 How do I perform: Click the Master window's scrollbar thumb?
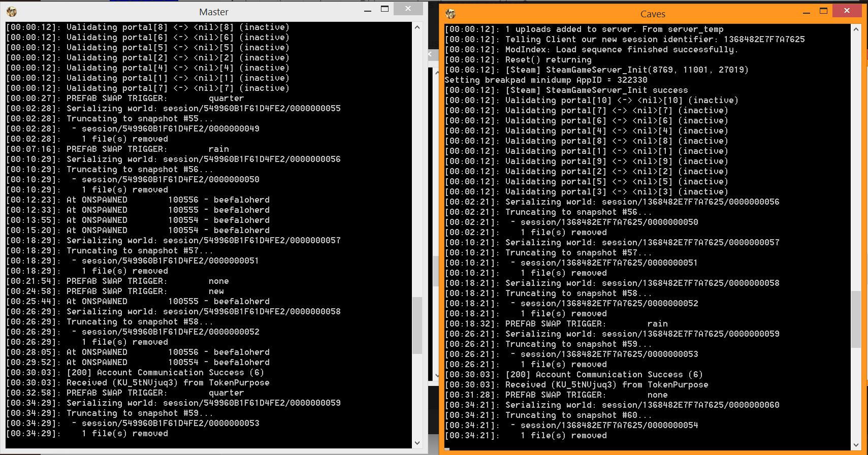(x=417, y=325)
